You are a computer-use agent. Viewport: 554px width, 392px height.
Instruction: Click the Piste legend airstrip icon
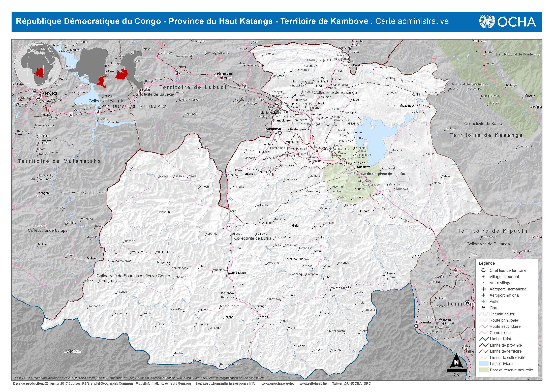click(x=483, y=301)
